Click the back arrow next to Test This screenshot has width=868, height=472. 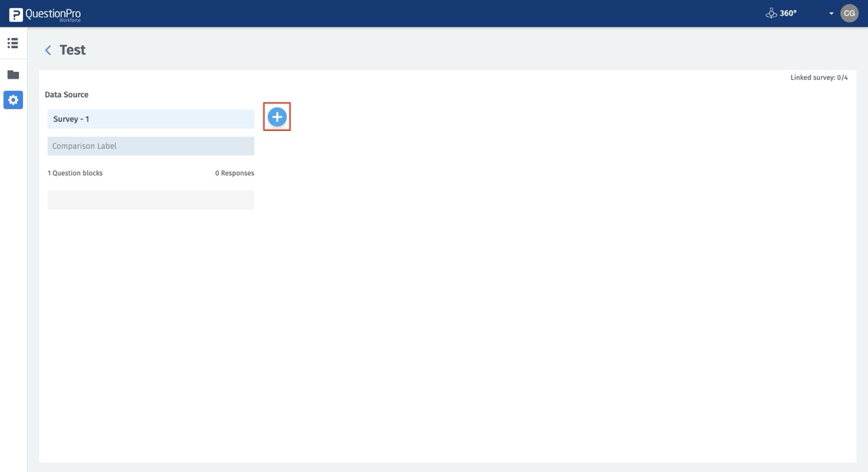47,50
